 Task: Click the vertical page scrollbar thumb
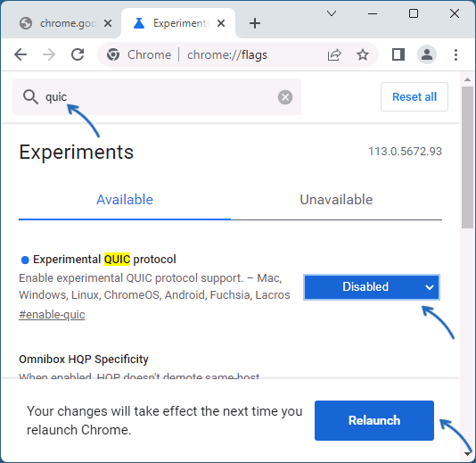tap(467, 157)
